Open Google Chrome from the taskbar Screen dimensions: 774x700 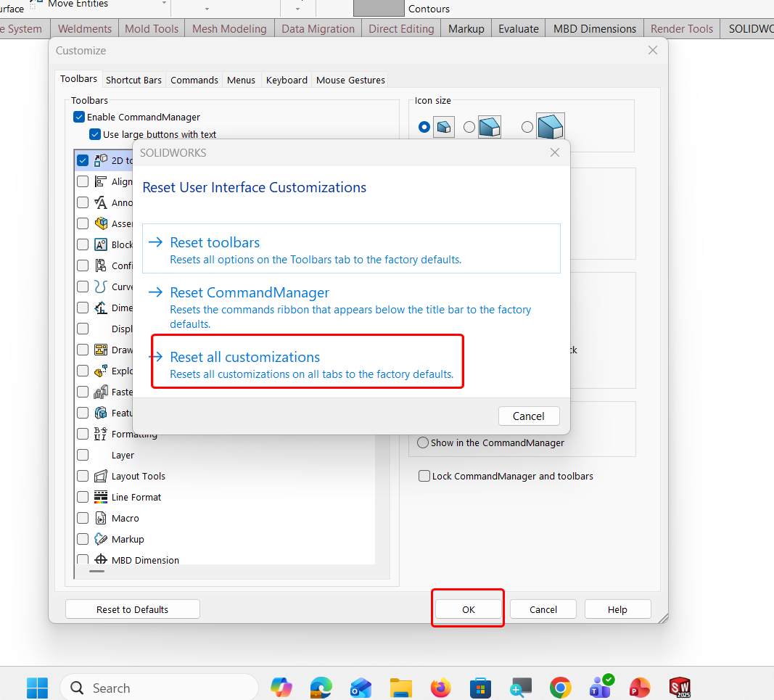tap(560, 688)
